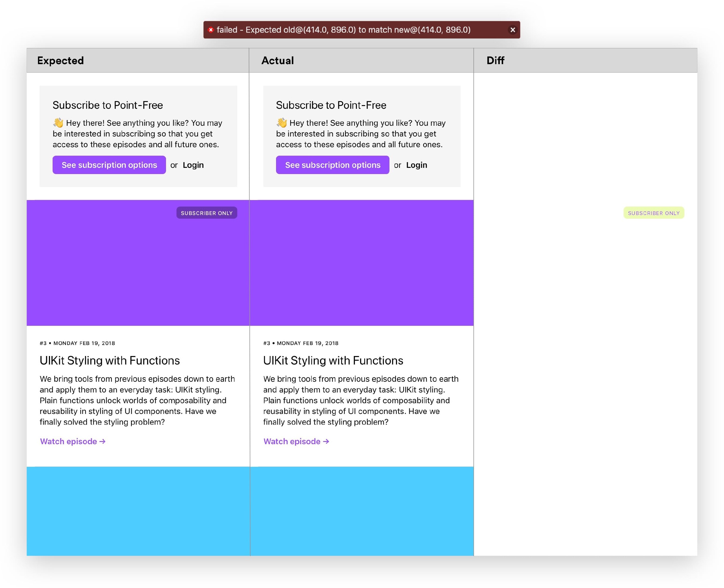
Task: Select the Diff column header
Action: click(495, 61)
